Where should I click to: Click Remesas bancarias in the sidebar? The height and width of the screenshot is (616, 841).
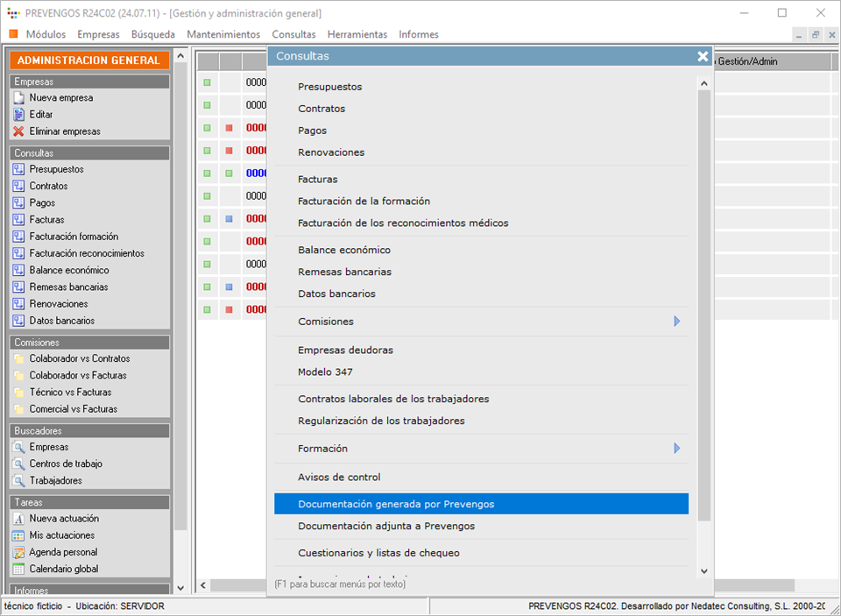(x=68, y=287)
